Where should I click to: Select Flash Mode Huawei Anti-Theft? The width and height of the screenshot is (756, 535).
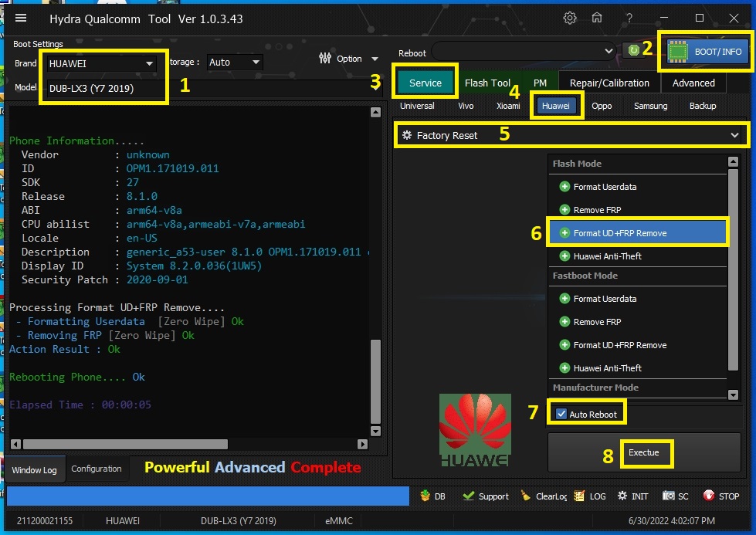[x=637, y=256]
